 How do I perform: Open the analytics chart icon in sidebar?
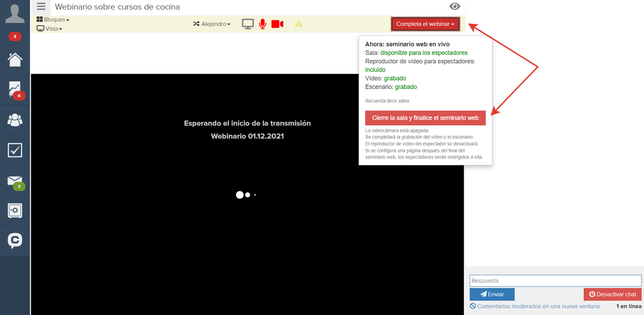point(15,90)
